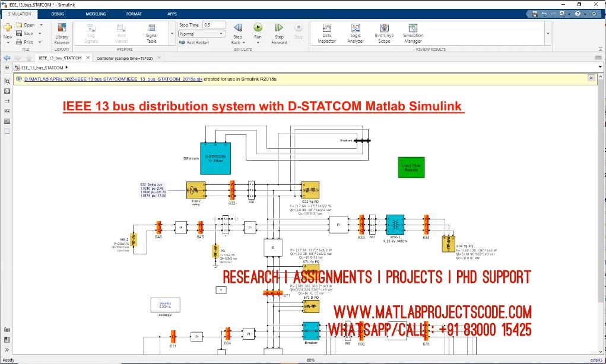
Task: Expand breadcrumb arrow after IEEE_13_bus_STATCOM
Action: point(67,68)
